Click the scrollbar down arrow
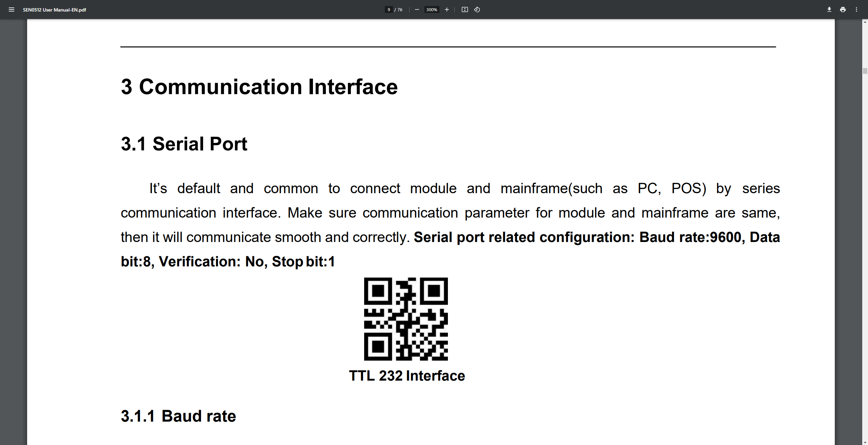 coord(865,442)
